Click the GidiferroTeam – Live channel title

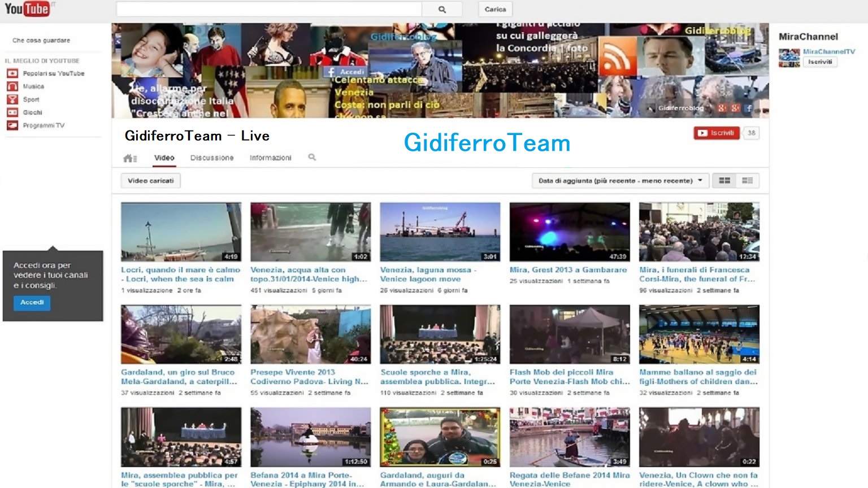197,136
